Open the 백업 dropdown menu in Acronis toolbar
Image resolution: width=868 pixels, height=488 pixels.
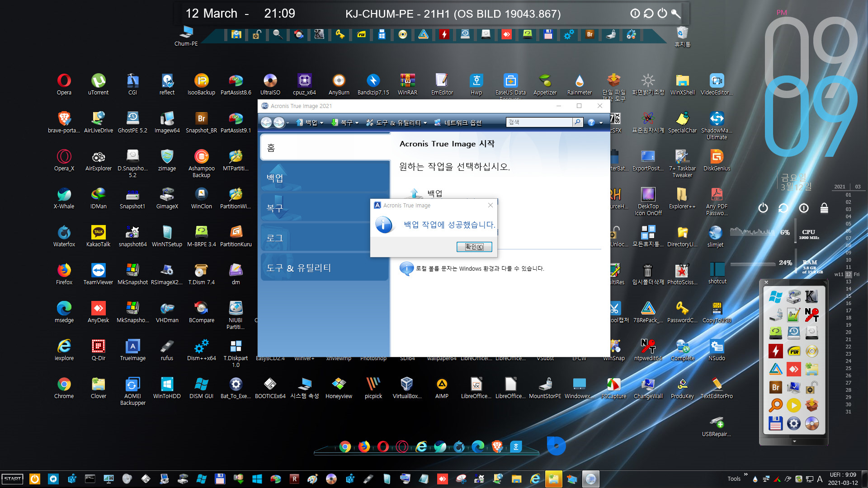click(310, 122)
